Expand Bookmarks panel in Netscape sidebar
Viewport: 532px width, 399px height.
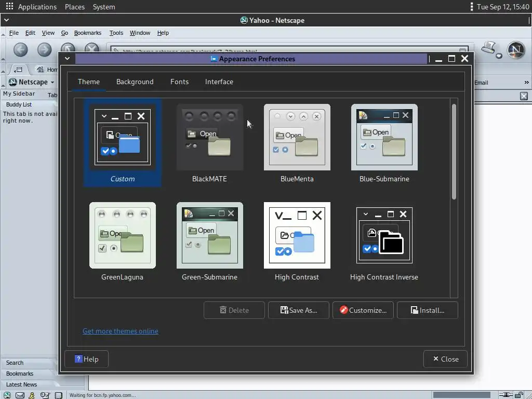coord(29,374)
